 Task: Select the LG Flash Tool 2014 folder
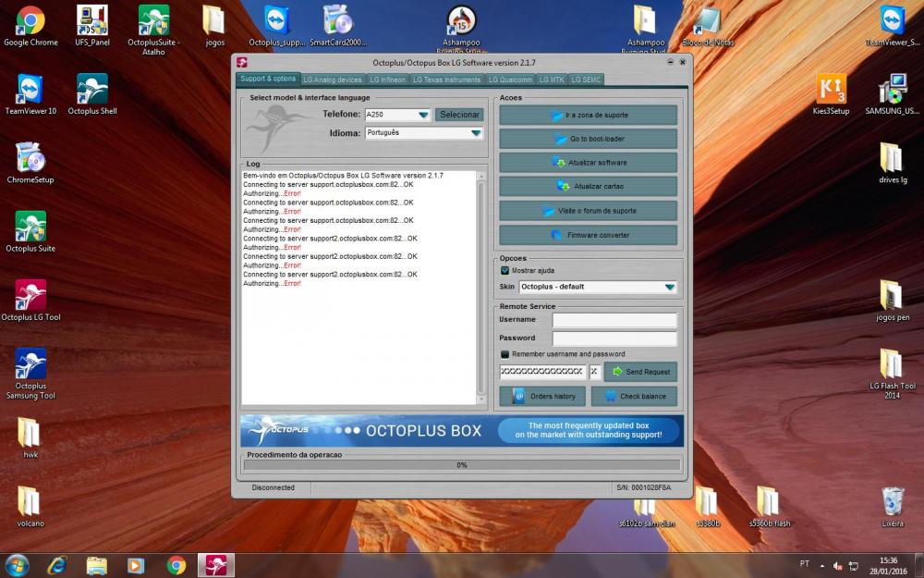(x=893, y=374)
